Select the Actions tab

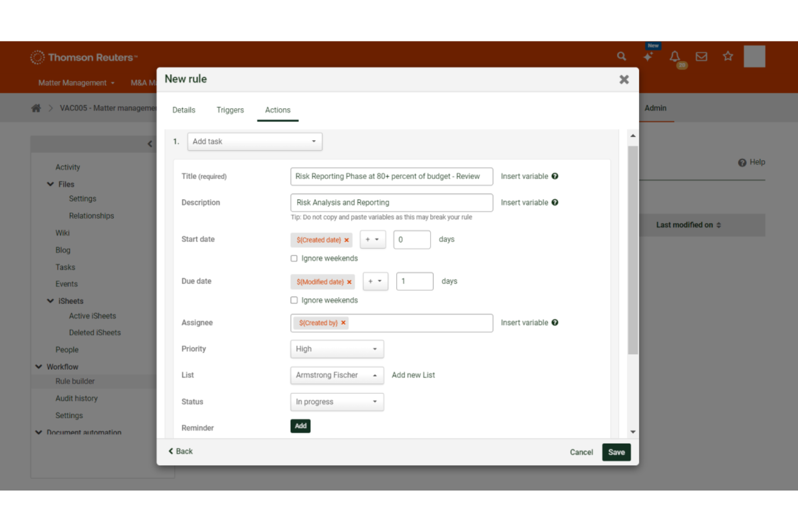click(278, 110)
